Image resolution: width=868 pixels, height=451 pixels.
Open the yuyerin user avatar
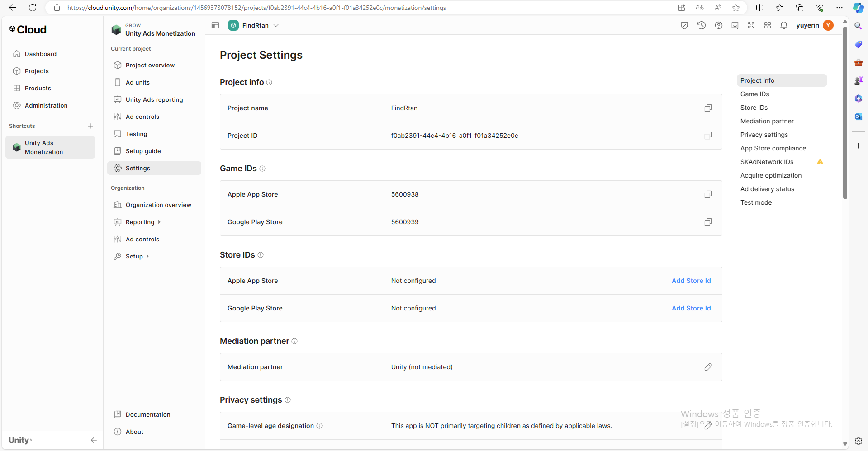pos(828,25)
